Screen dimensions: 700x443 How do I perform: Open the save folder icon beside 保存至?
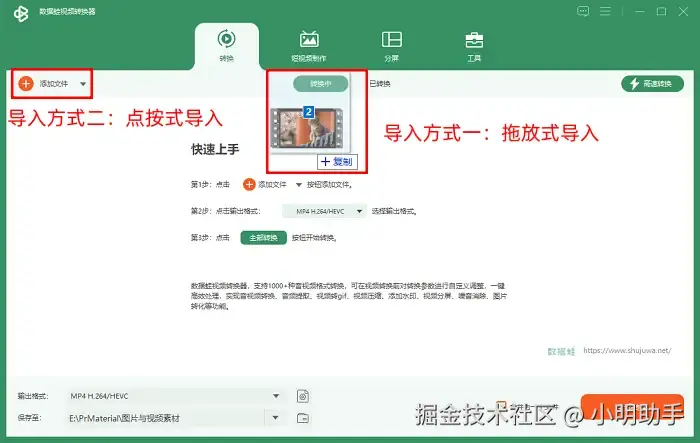303,418
